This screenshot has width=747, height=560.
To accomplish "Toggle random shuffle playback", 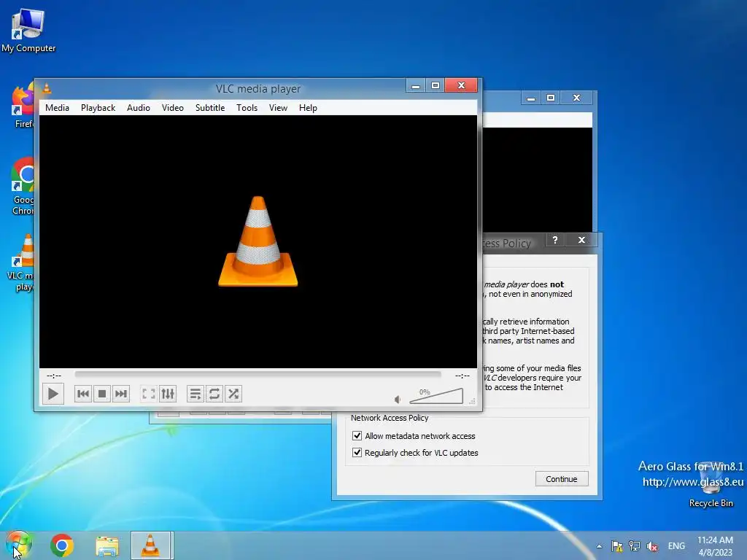I will coord(233,394).
